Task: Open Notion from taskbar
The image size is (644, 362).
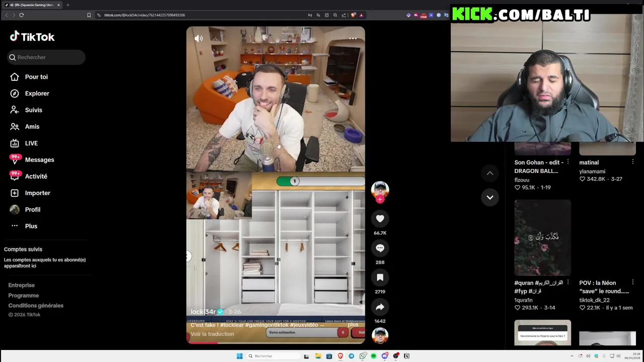Action: (x=407, y=356)
